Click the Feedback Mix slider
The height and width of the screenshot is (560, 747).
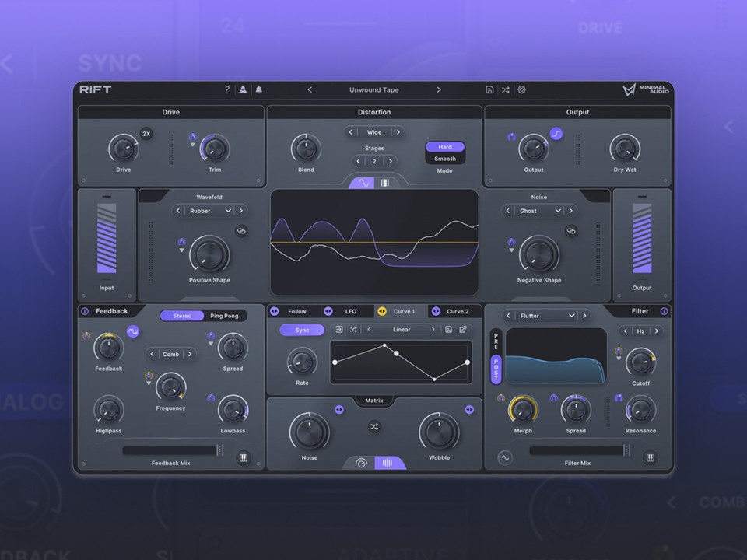click(x=173, y=450)
